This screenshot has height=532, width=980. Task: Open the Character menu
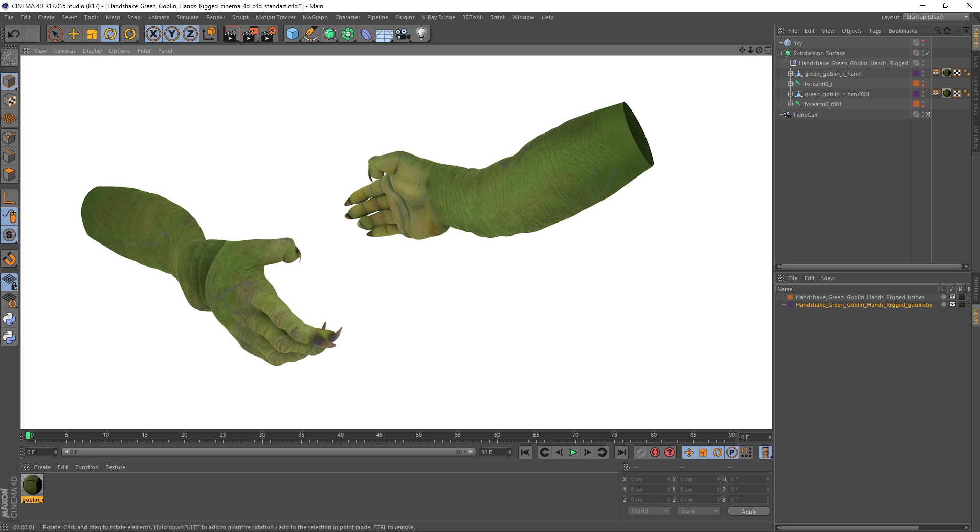(x=348, y=17)
